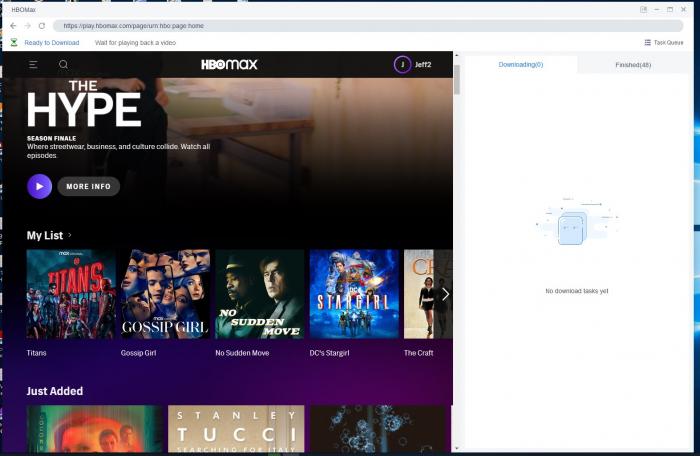The width and height of the screenshot is (700, 456).
Task: Open the HBO Max search
Action: (x=63, y=65)
